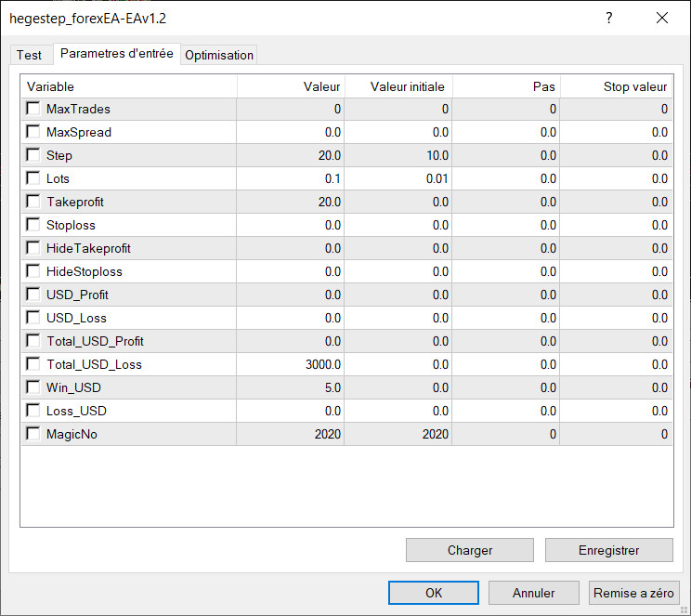Enable the Total_USD_Loss checkbox
The image size is (691, 616).
pyautogui.click(x=33, y=364)
